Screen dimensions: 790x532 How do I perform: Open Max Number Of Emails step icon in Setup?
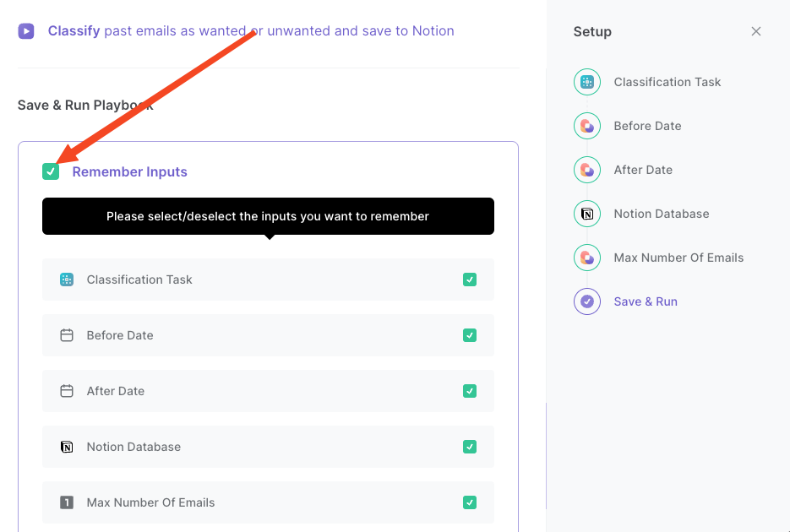tap(587, 258)
